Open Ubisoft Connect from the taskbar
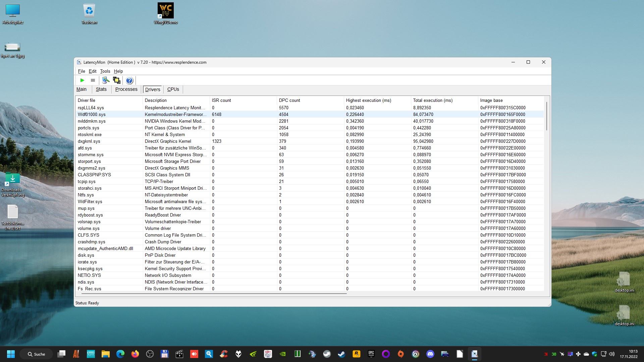Image resolution: width=644 pixels, height=362 pixels. 416,354
